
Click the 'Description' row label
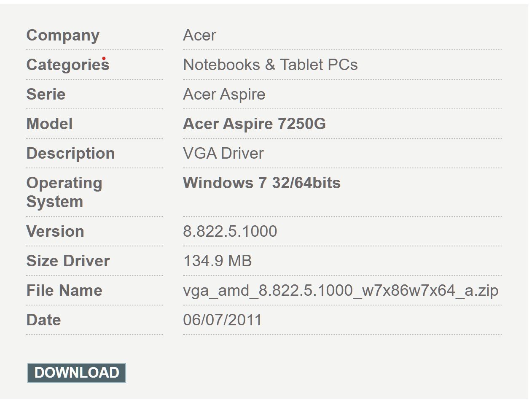(x=70, y=154)
